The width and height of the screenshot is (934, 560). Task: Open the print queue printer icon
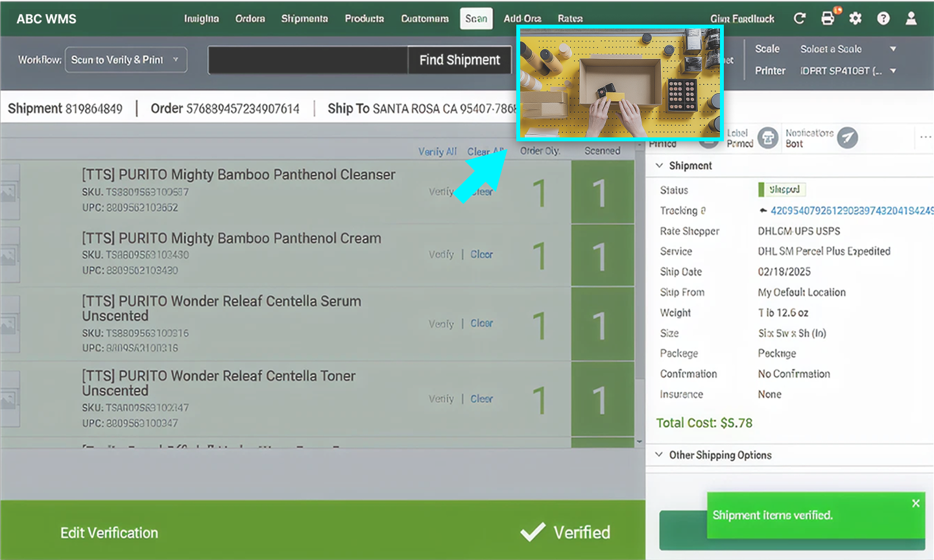coord(828,19)
